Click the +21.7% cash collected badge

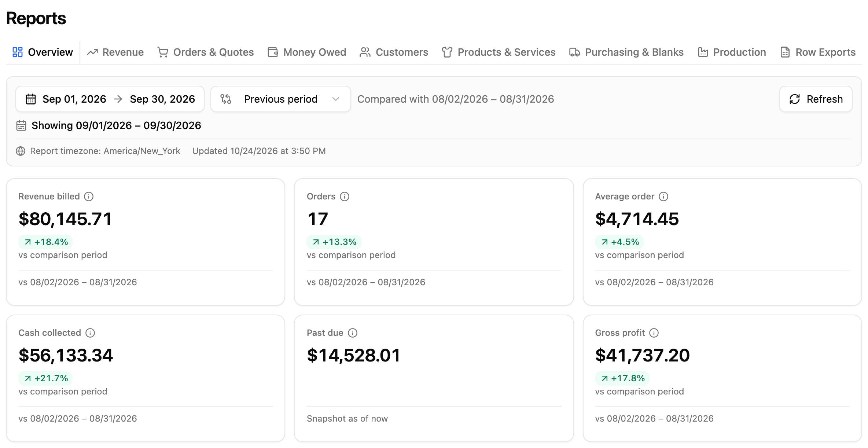coord(46,378)
